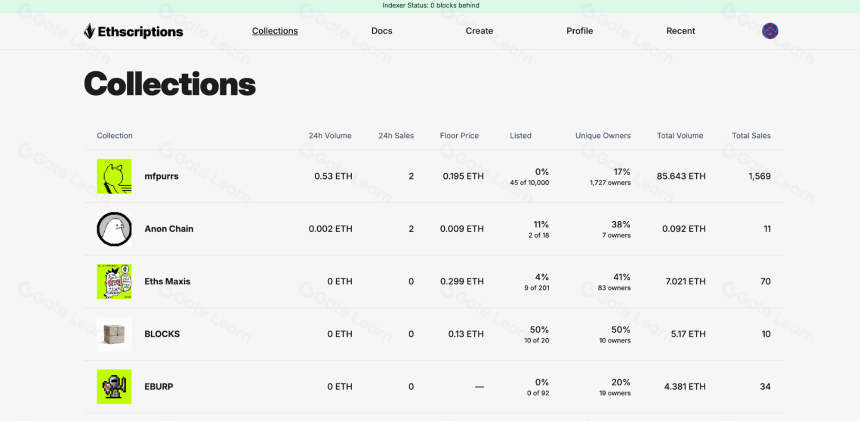
Task: Select Eths Maxis floor price 0.299 ETH
Action: point(462,281)
